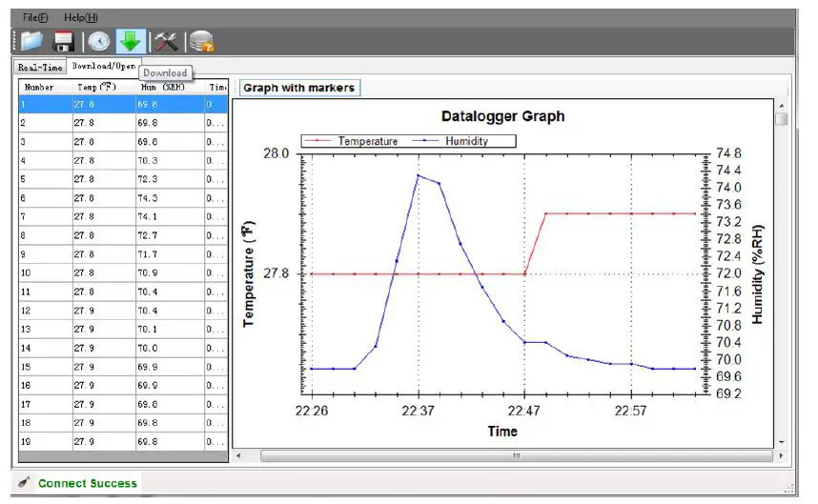The height and width of the screenshot is (504, 818).
Task: Click humidity value 71.7 in row 9
Action: (148, 254)
